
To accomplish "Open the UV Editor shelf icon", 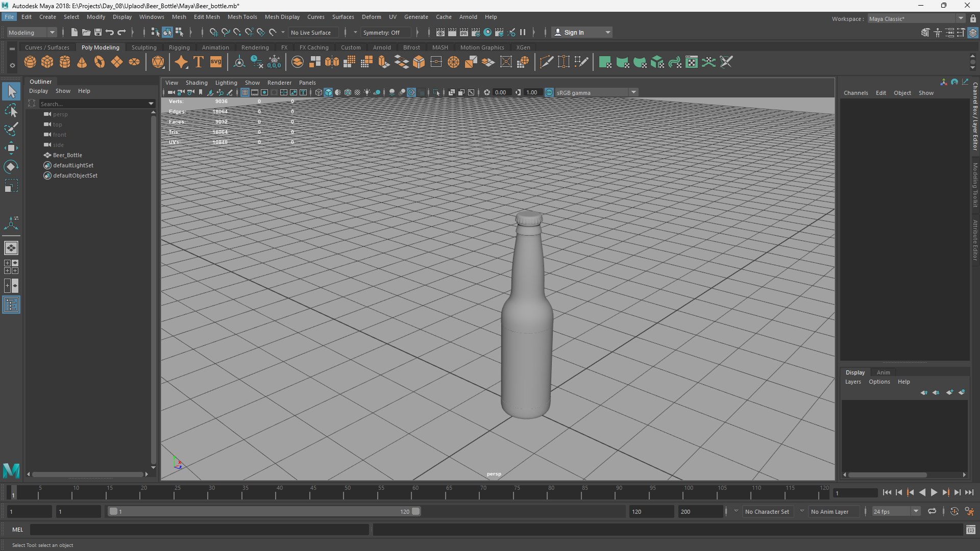I will pos(692,62).
